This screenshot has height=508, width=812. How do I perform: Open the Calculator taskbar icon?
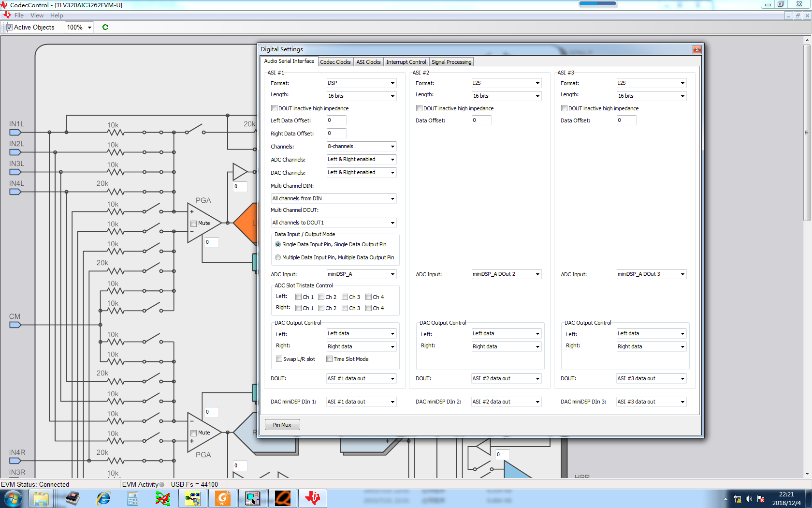click(132, 498)
